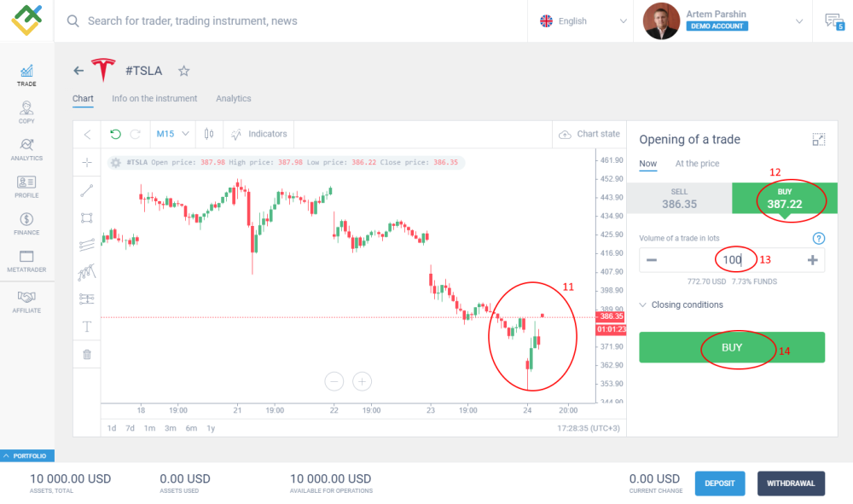Viewport: 853px width, 504px height.
Task: Switch to the Analytics tab
Action: click(x=233, y=99)
